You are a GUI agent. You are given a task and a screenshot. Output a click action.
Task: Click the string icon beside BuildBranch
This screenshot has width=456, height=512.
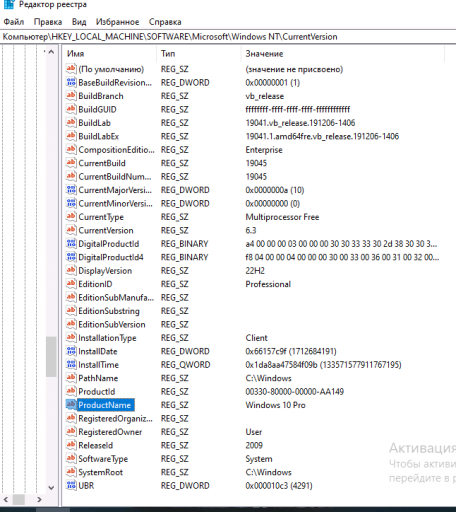point(71,96)
